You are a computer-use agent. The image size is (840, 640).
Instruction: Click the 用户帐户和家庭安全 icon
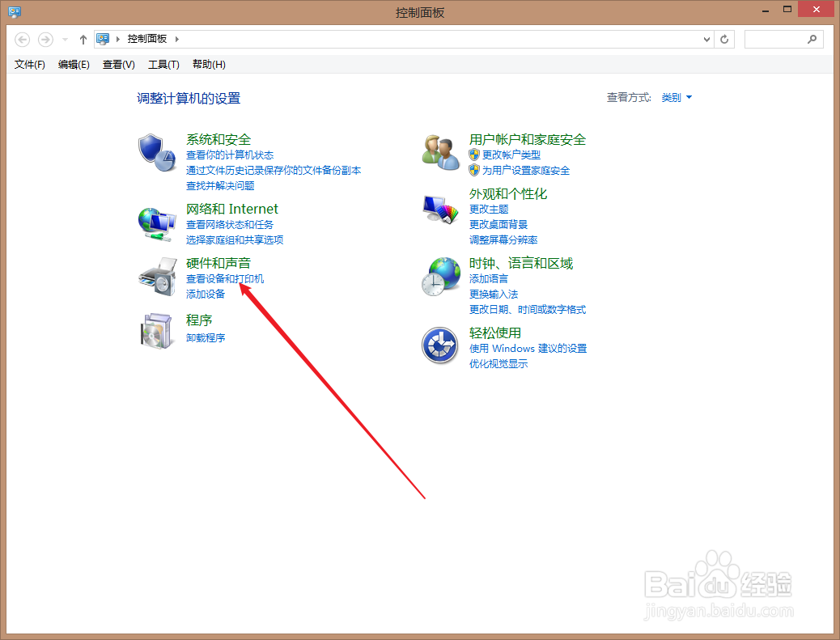[439, 151]
